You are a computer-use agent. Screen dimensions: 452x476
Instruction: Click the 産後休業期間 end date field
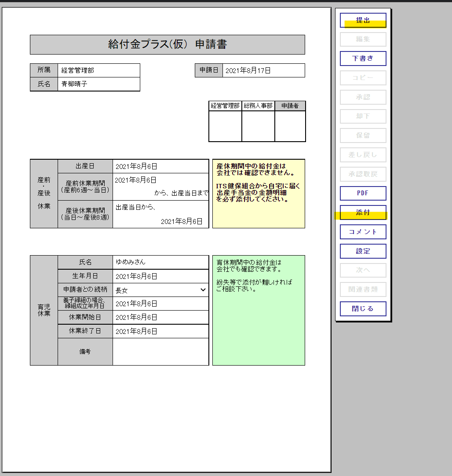pos(181,221)
